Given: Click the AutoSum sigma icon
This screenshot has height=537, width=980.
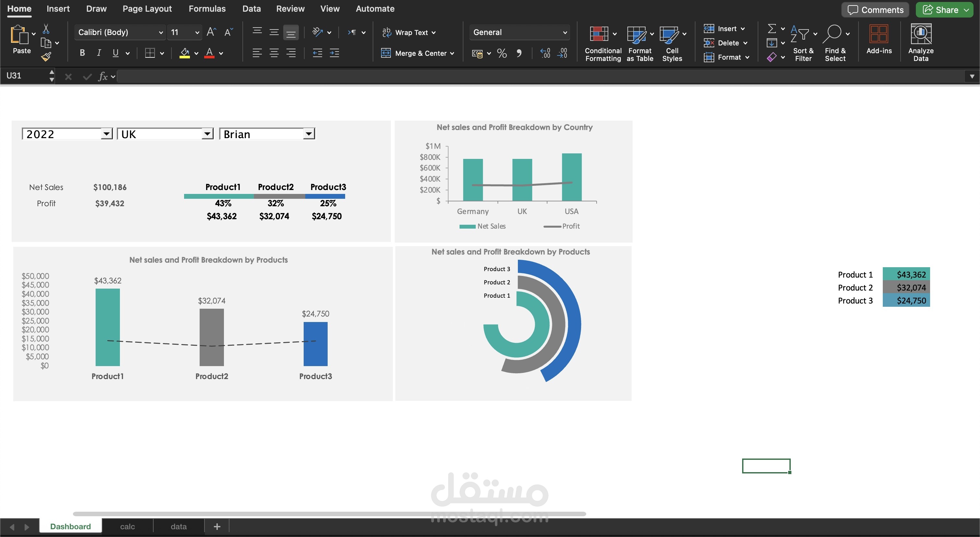Looking at the screenshot, I should coord(772,29).
